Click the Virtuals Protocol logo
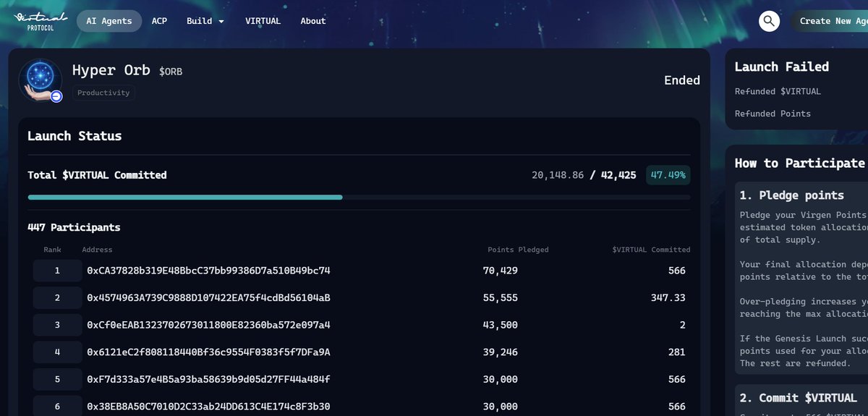Screen dimensions: 868x416 (x=41, y=20)
